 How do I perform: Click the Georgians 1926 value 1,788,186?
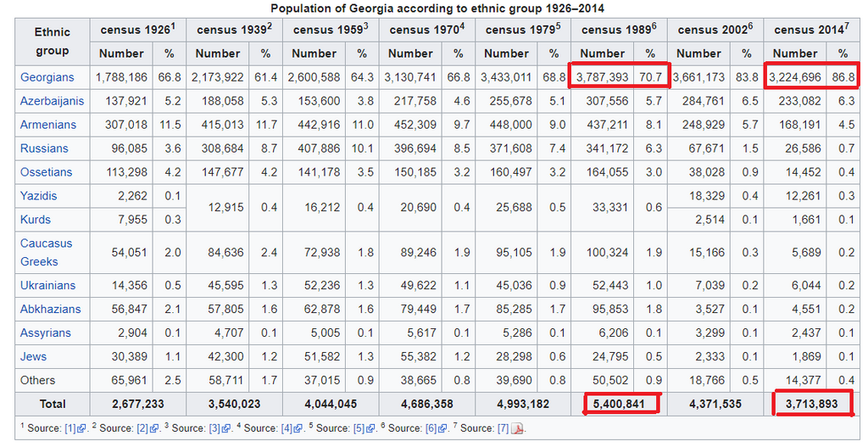(x=121, y=77)
